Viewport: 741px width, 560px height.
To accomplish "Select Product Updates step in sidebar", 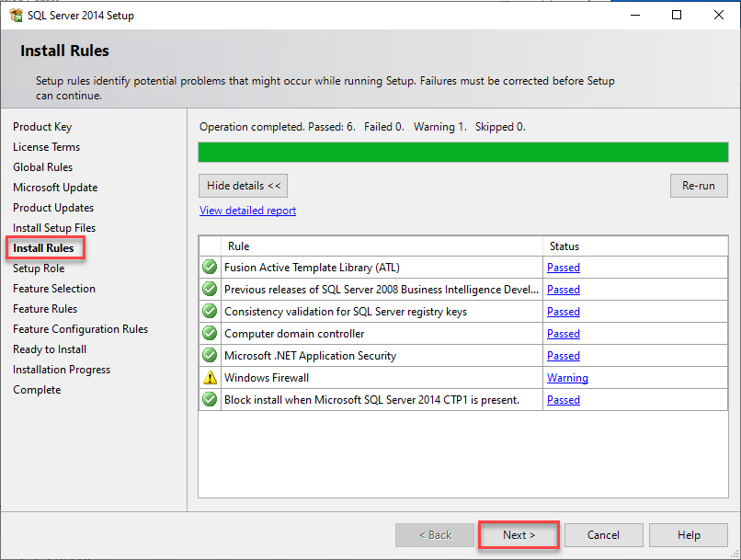I will 53,208.
